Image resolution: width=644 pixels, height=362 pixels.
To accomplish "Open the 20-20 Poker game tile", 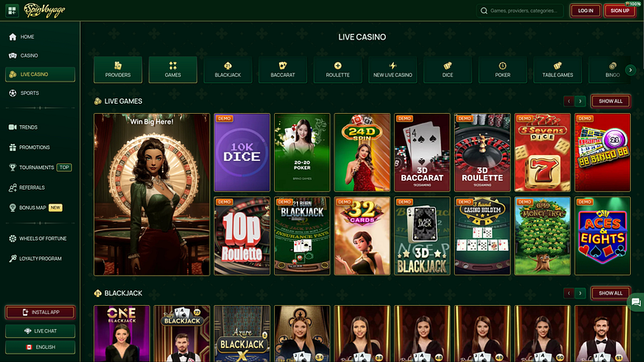I will [x=302, y=153].
